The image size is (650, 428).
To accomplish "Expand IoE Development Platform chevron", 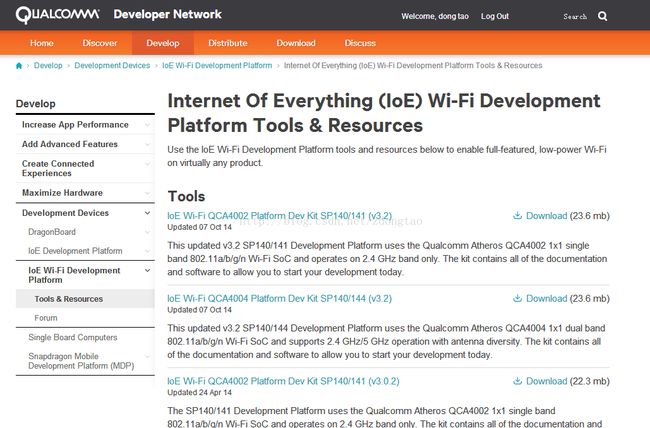I will coord(147,251).
